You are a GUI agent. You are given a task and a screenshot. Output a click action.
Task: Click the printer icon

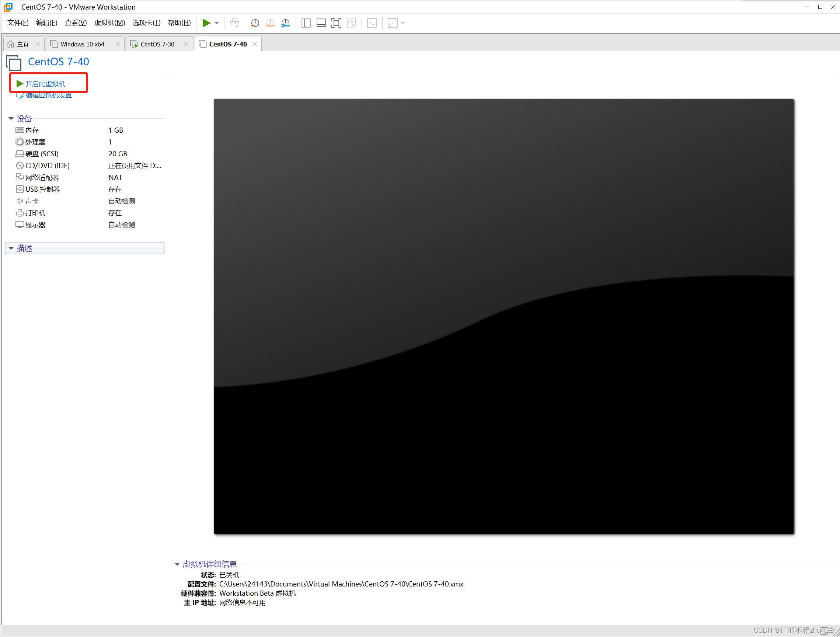pos(20,213)
